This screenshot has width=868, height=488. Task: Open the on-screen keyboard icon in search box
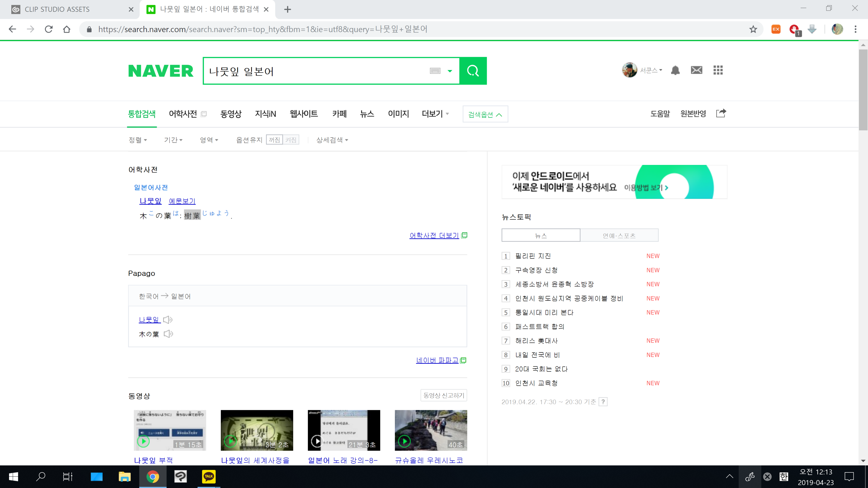point(435,71)
